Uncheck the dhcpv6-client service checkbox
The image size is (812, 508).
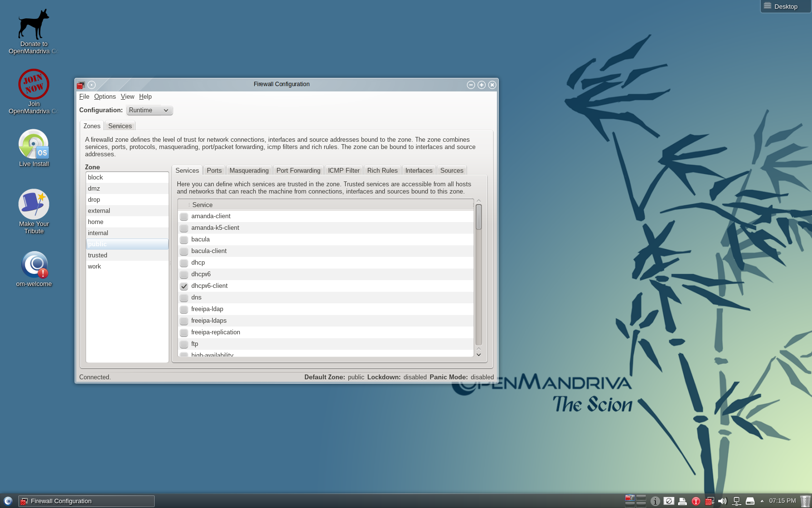(184, 286)
